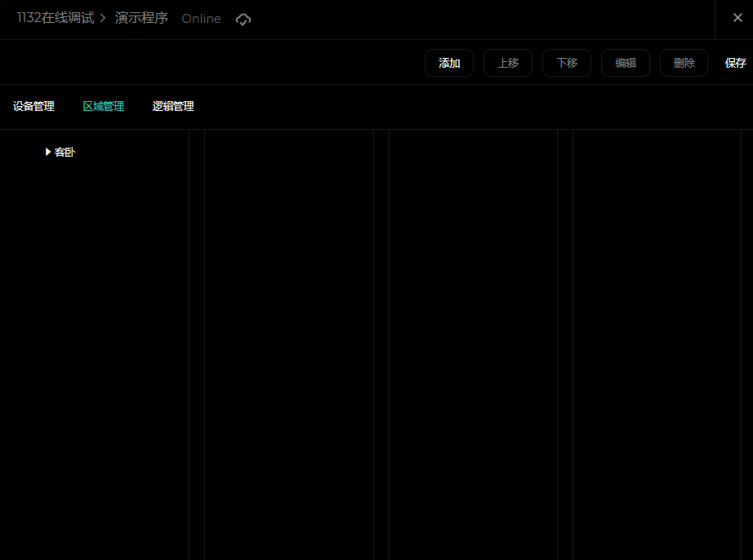Navigate to 1132在线调试 breadcrumb
This screenshot has height=560, width=753.
pos(55,18)
